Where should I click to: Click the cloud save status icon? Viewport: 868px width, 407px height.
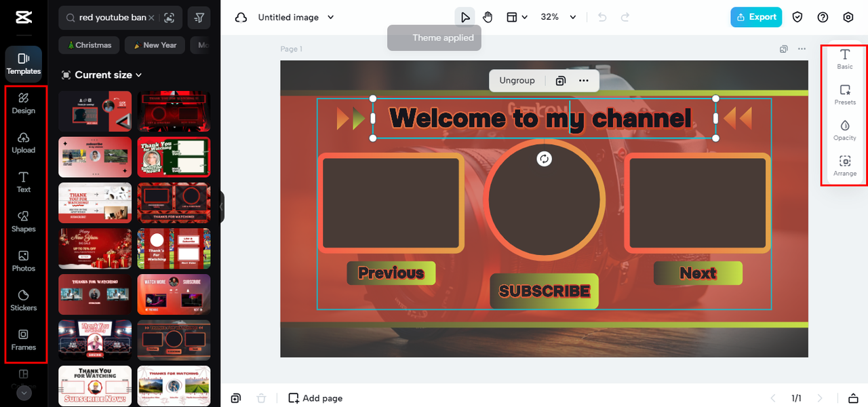pos(241,18)
